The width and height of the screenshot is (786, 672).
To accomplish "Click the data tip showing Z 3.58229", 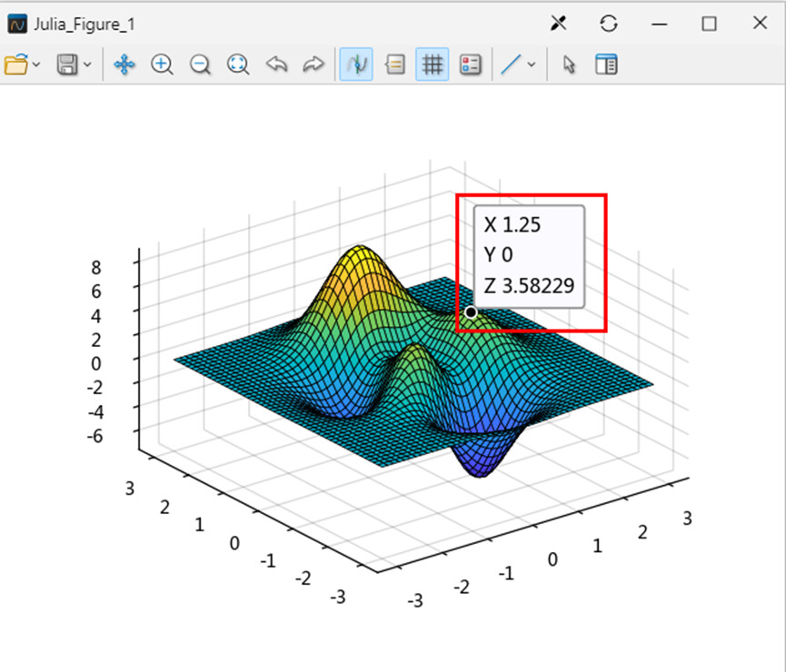I will [530, 257].
